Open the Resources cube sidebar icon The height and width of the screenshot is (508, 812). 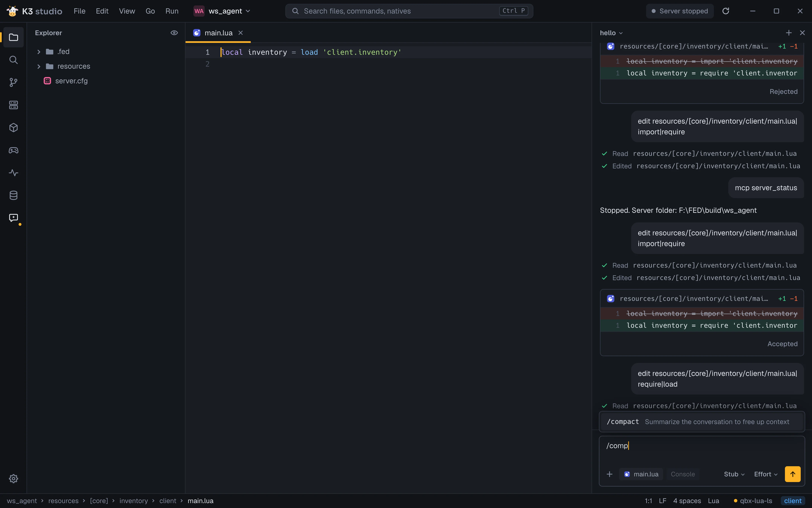[13, 128]
